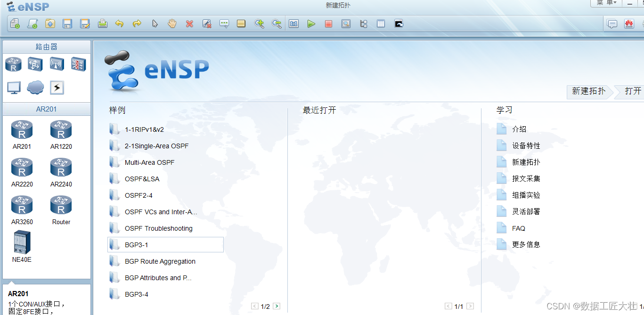
Task: Select the Switch device category icon
Action: (35, 64)
